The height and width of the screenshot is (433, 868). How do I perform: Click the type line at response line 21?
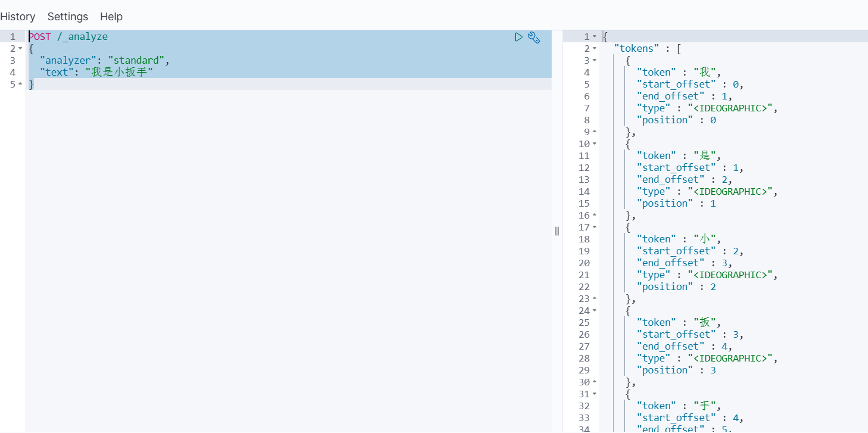[707, 275]
